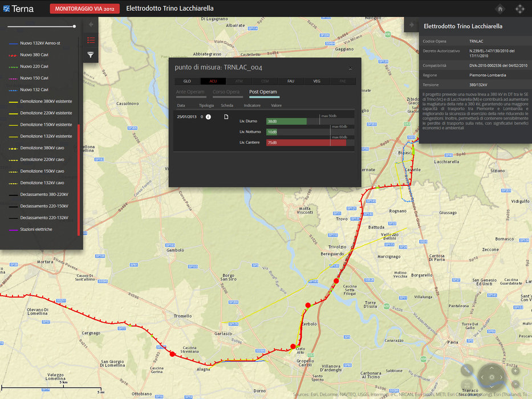The height and width of the screenshot is (399, 532).
Task: Open the Scheda document icon
Action: [226, 117]
